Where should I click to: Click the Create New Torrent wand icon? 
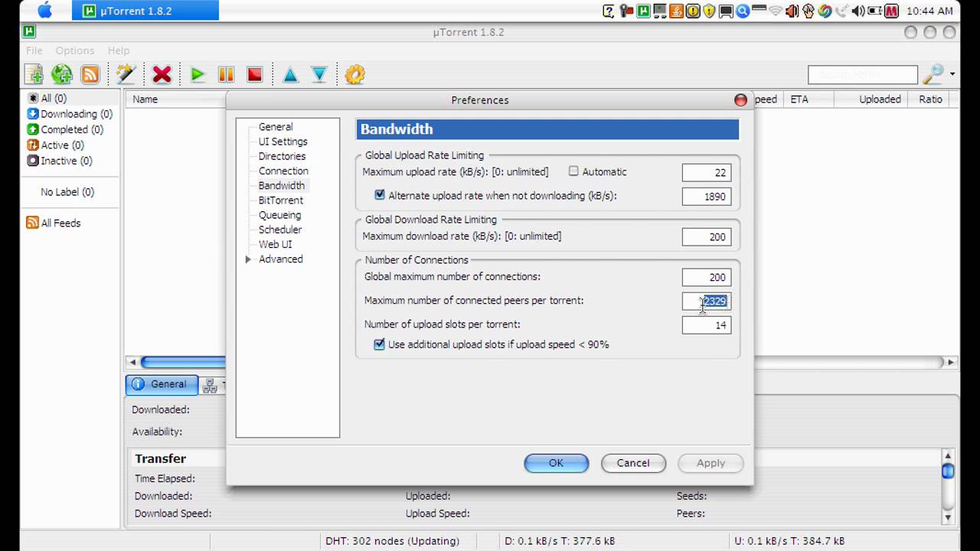coord(126,74)
